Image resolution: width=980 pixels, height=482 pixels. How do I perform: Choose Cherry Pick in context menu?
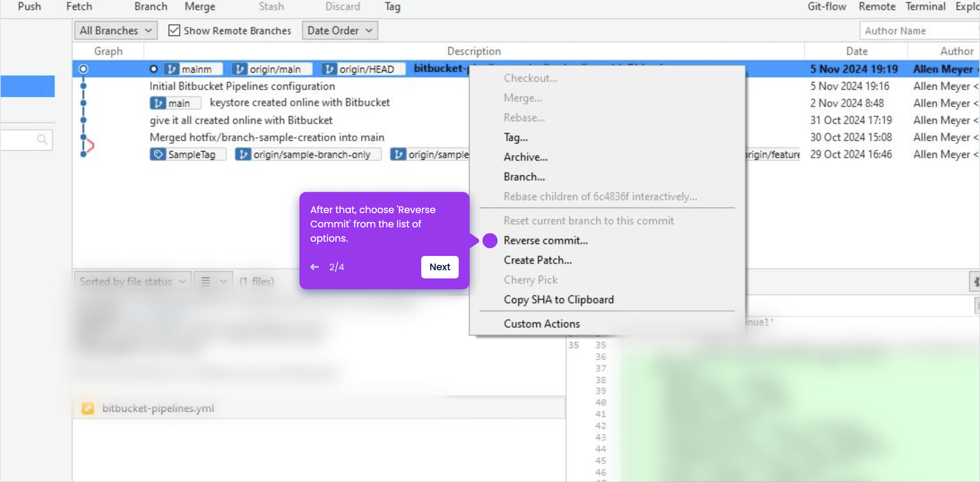coord(530,280)
